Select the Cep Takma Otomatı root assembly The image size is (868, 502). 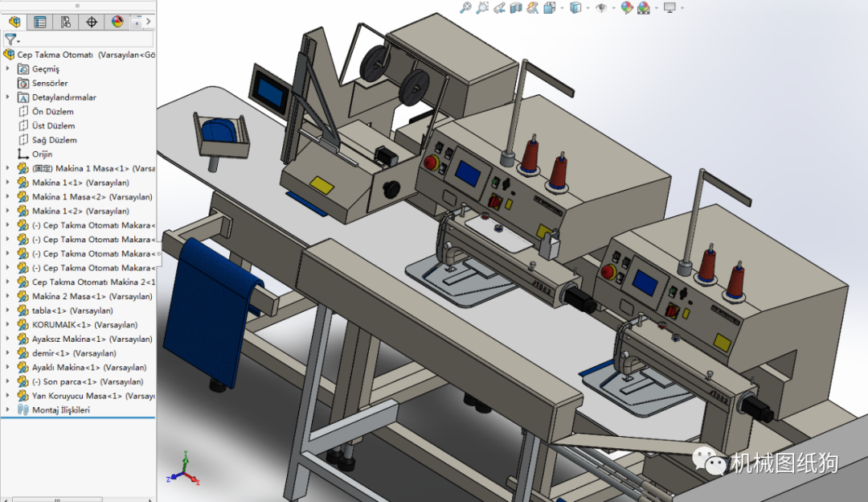click(79, 54)
